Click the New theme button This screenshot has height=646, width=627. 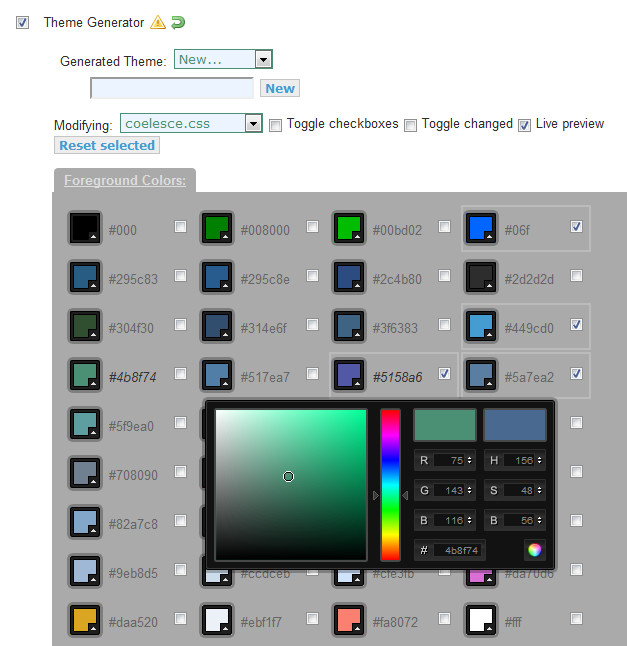point(280,88)
